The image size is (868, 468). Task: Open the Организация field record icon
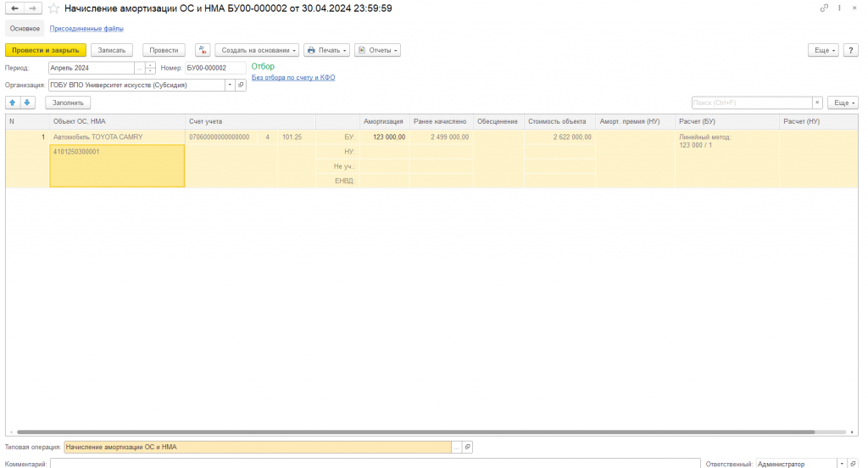(241, 85)
